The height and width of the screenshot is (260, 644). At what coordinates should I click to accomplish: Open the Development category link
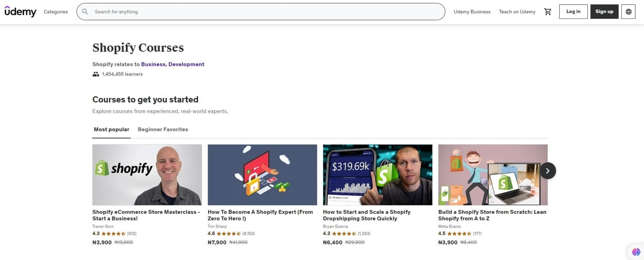[x=186, y=64]
